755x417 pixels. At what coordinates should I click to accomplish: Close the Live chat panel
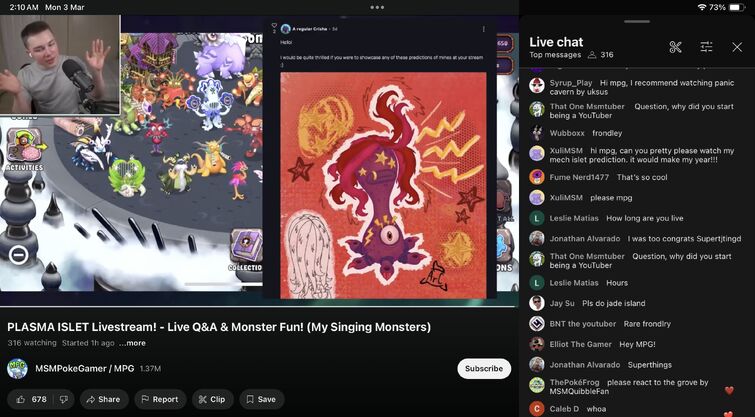[737, 47]
